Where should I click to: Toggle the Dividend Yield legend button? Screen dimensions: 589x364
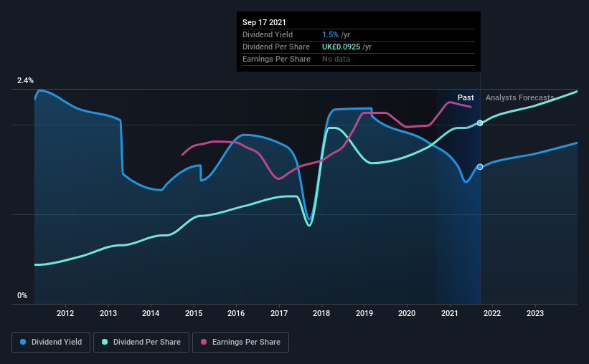[51, 343]
